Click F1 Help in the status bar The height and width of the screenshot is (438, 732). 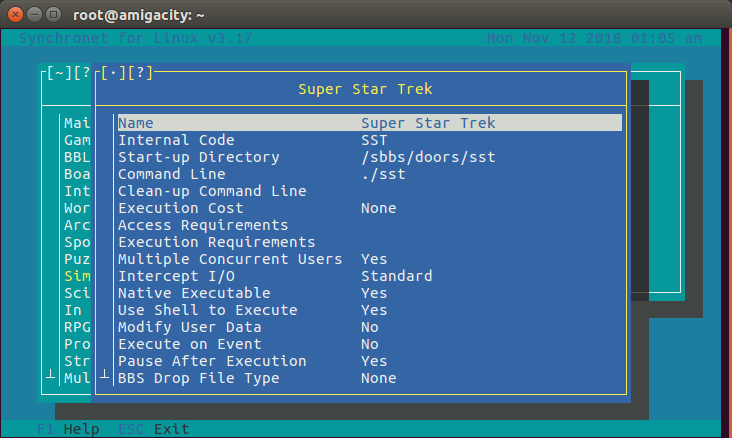[x=68, y=429]
